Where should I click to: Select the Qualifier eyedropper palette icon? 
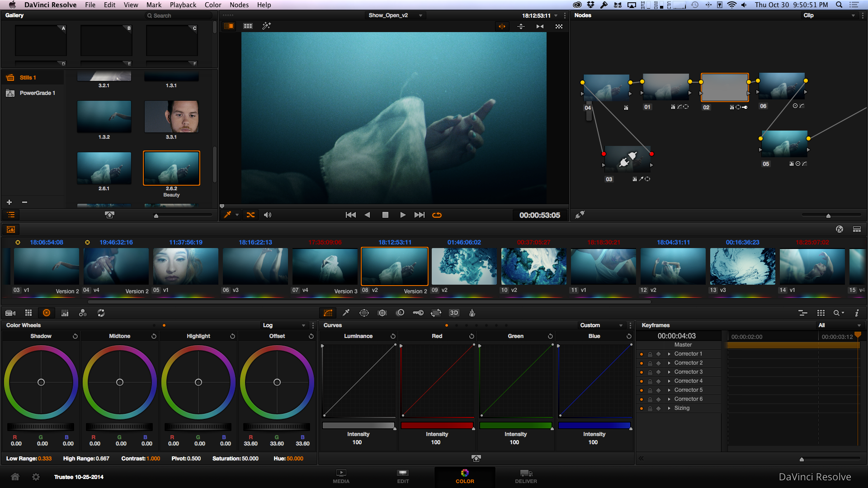point(346,313)
